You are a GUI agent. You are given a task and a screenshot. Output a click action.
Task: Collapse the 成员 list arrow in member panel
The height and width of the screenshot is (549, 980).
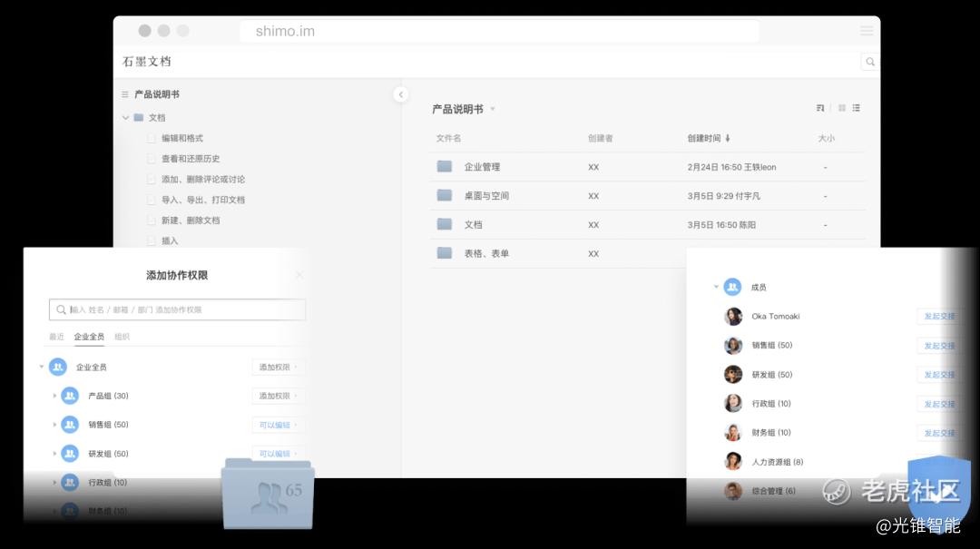point(716,287)
